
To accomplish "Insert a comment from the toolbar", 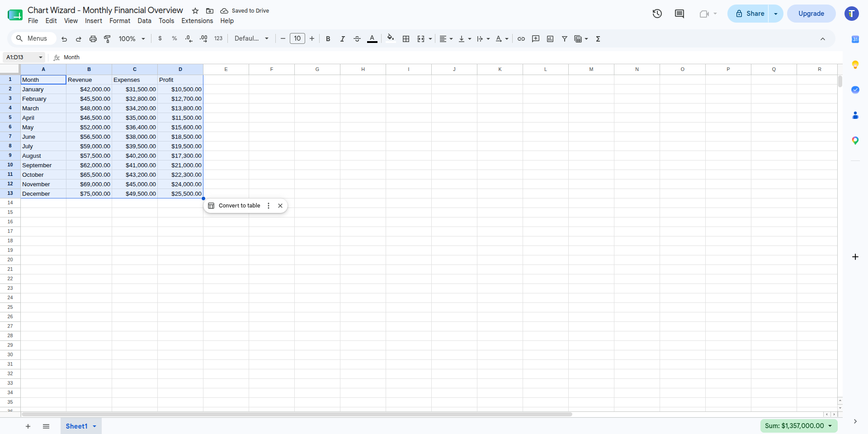I will coord(536,39).
